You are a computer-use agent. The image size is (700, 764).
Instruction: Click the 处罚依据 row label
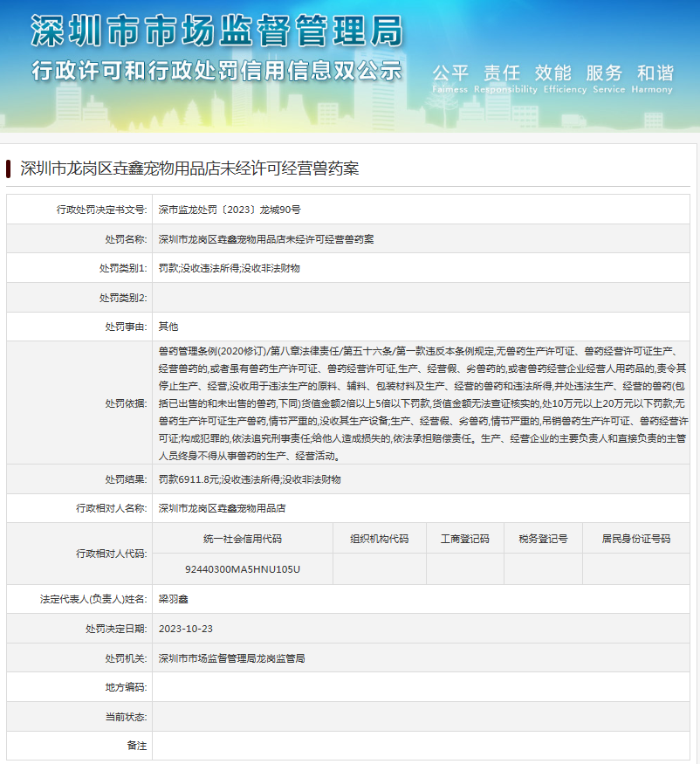coord(127,403)
